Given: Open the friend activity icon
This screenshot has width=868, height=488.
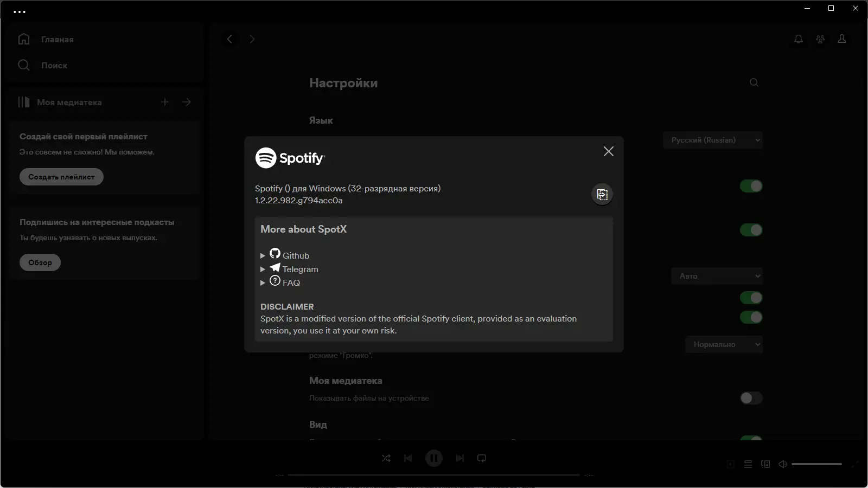Looking at the screenshot, I should pos(820,39).
